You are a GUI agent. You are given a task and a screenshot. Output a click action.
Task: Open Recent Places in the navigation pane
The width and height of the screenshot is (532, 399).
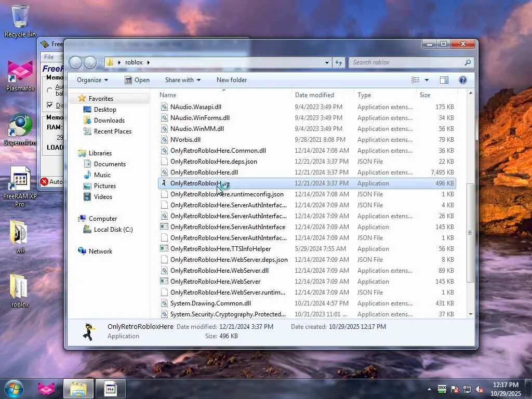pyautogui.click(x=113, y=131)
